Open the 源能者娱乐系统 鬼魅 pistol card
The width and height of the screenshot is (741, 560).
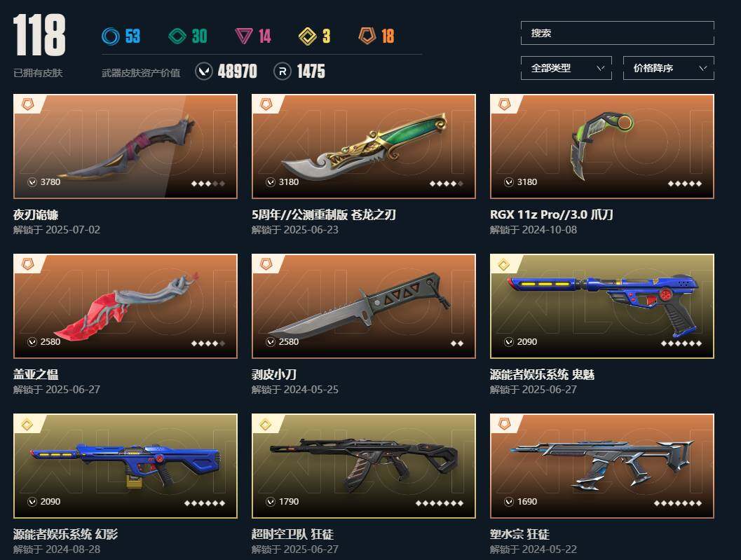pos(601,306)
